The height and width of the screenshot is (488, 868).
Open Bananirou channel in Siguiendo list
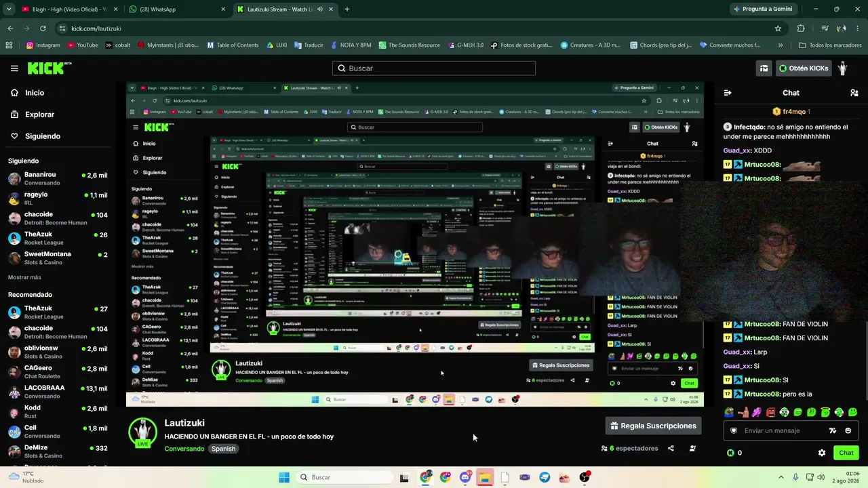coord(58,178)
